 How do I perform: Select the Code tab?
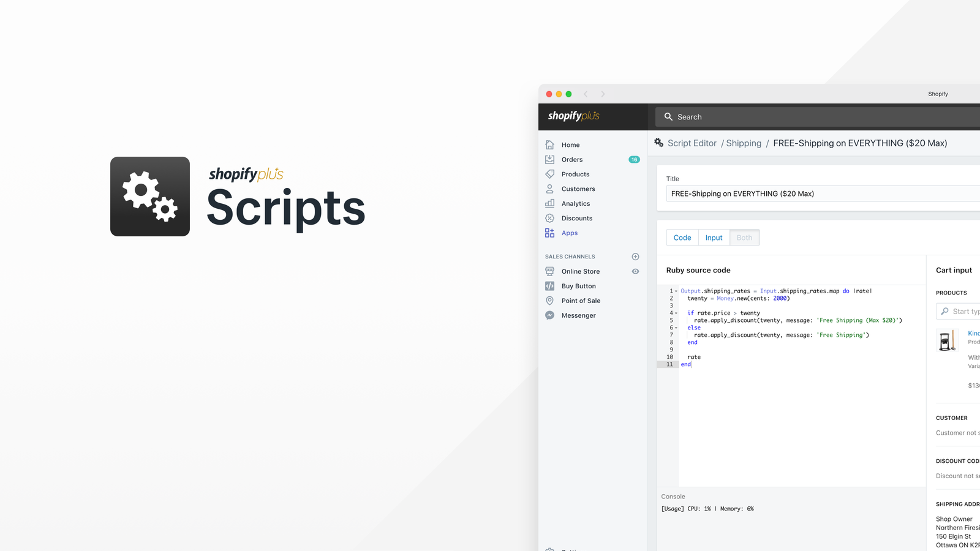point(682,238)
